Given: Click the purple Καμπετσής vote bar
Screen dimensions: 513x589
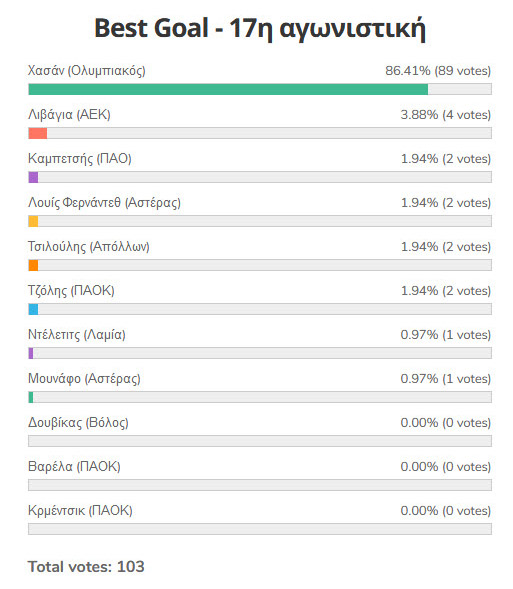Looking at the screenshot, I should 33,177.
